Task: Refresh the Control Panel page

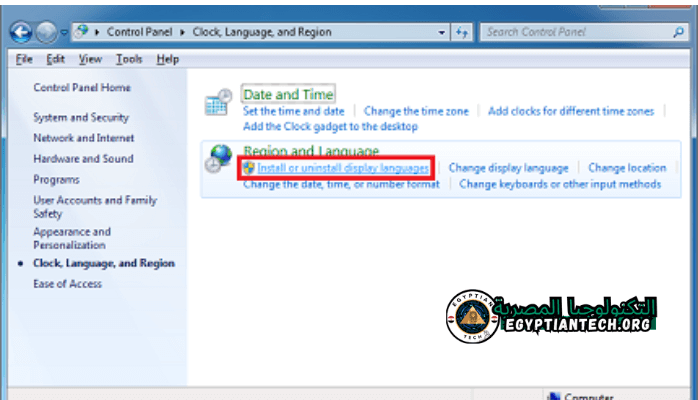Action: click(462, 32)
